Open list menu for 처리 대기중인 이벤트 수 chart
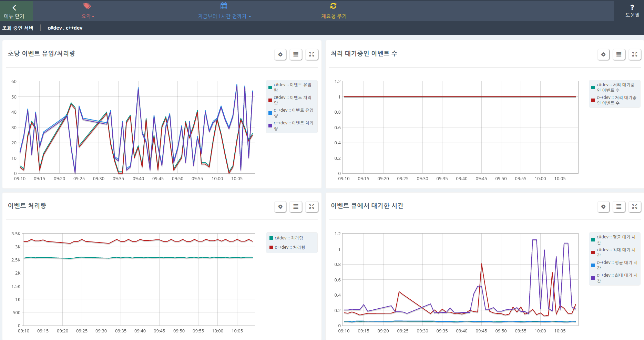 (x=619, y=54)
